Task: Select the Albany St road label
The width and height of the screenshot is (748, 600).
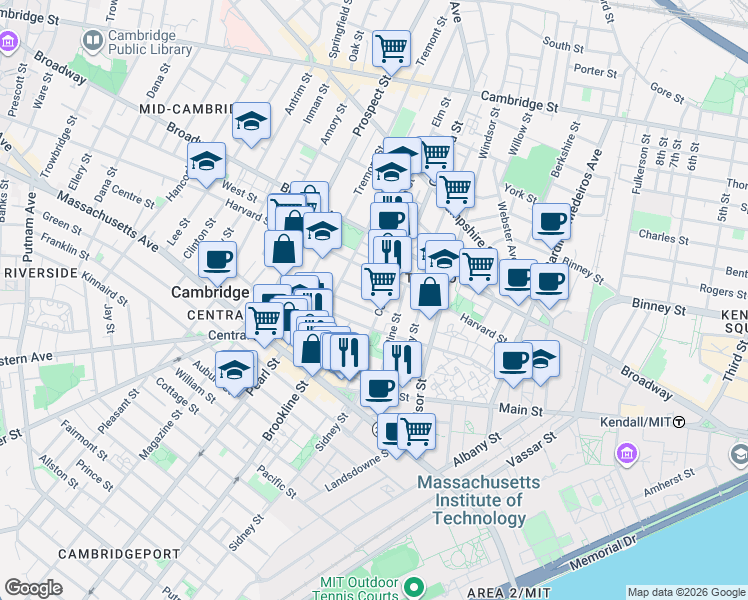Action: tap(477, 449)
